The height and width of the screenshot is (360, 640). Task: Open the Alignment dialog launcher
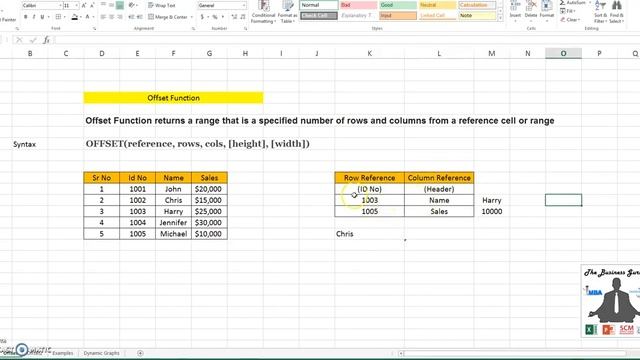pos(193,29)
